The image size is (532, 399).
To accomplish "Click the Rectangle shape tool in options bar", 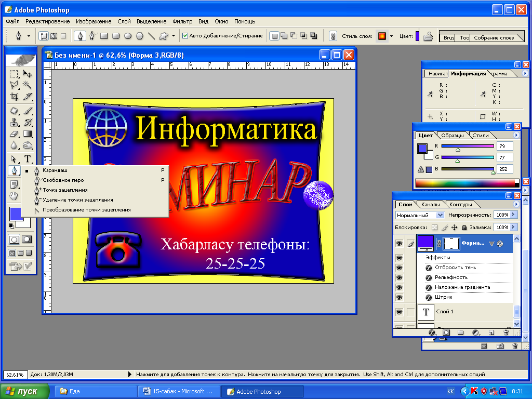I will (x=104, y=36).
